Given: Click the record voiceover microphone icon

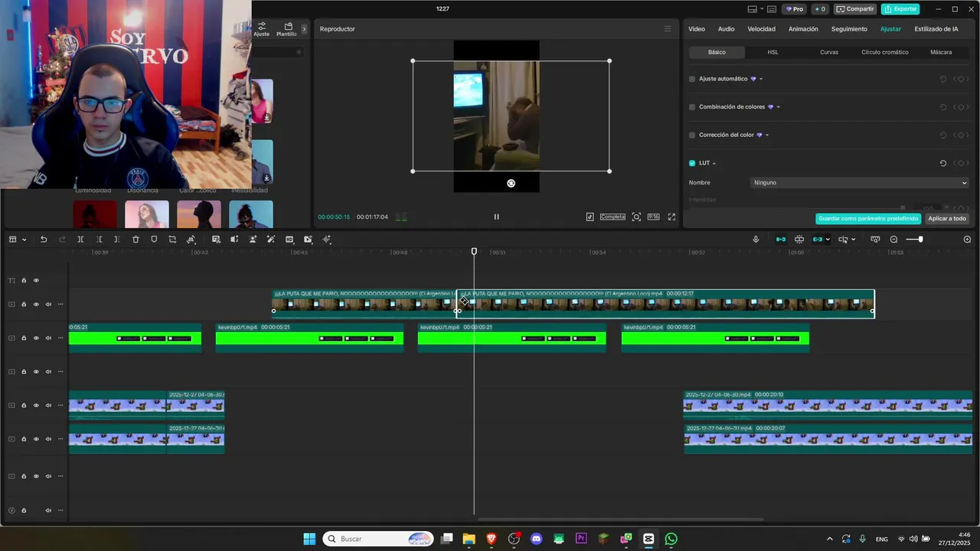Looking at the screenshot, I should click(756, 240).
